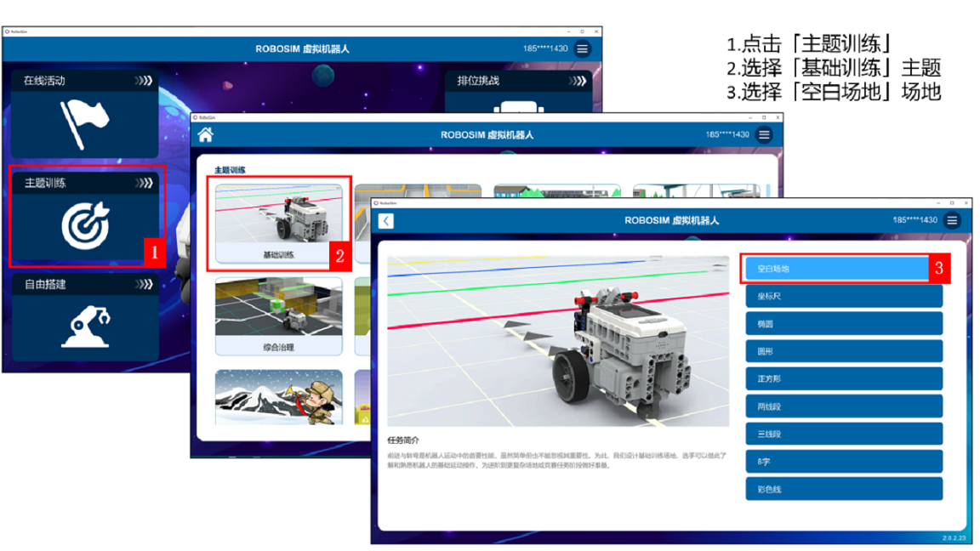Viewport: 980px width, 551px height.
Task: Open the 综合治理 theme thumbnail
Action: pos(279,316)
